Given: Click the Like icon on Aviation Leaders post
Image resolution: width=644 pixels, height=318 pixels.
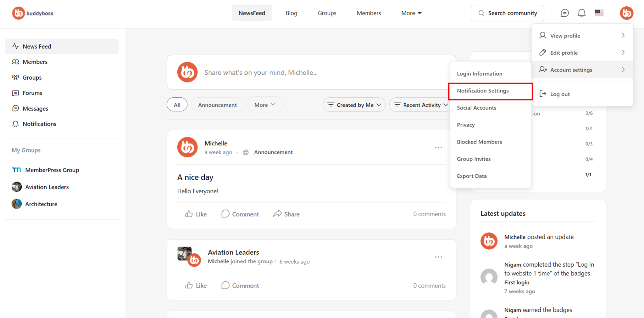Looking at the screenshot, I should click(189, 285).
